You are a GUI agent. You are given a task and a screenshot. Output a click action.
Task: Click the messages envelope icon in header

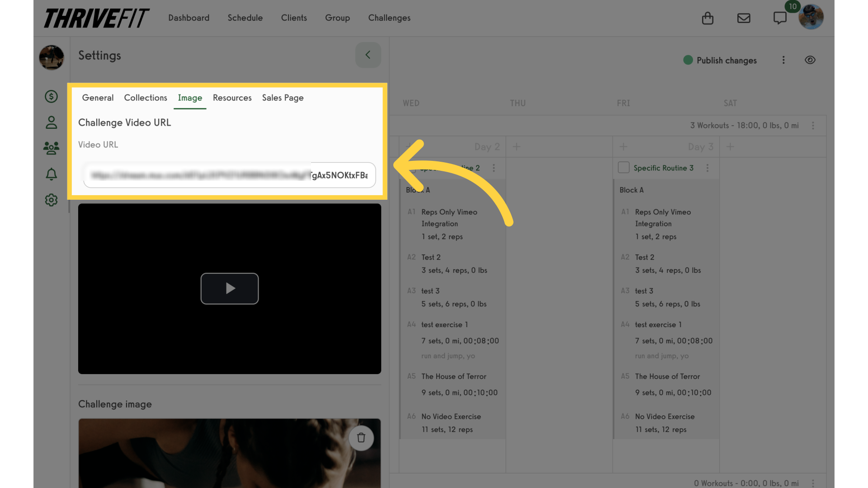(743, 18)
